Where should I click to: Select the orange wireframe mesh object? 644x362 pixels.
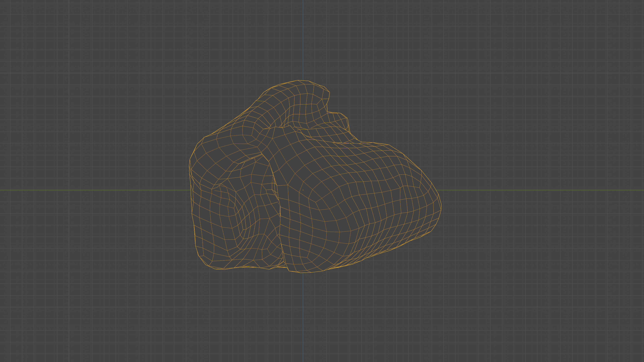tap(315, 177)
